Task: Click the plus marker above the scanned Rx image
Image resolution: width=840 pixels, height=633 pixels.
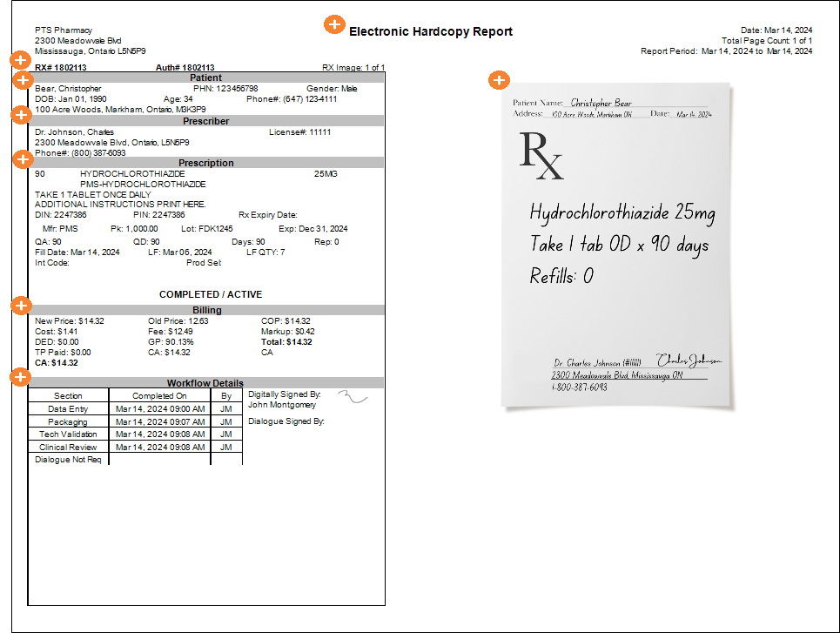Action: tap(499, 79)
